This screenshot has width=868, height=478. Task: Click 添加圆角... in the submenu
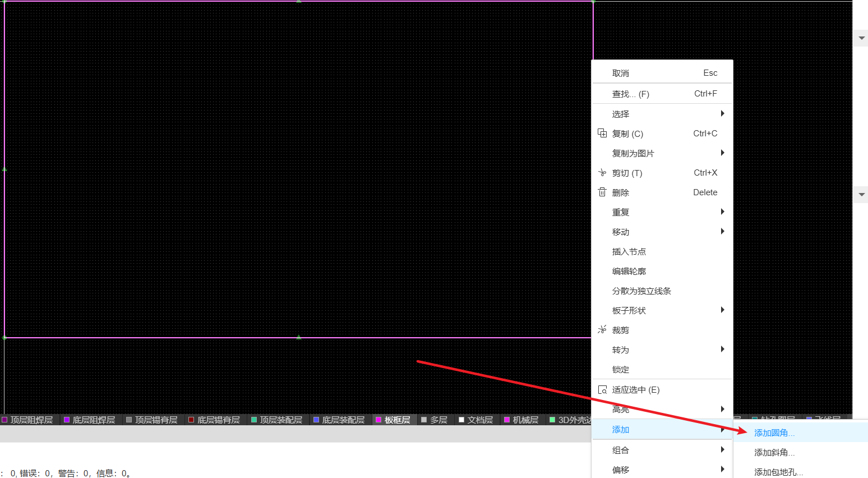pyautogui.click(x=801, y=433)
